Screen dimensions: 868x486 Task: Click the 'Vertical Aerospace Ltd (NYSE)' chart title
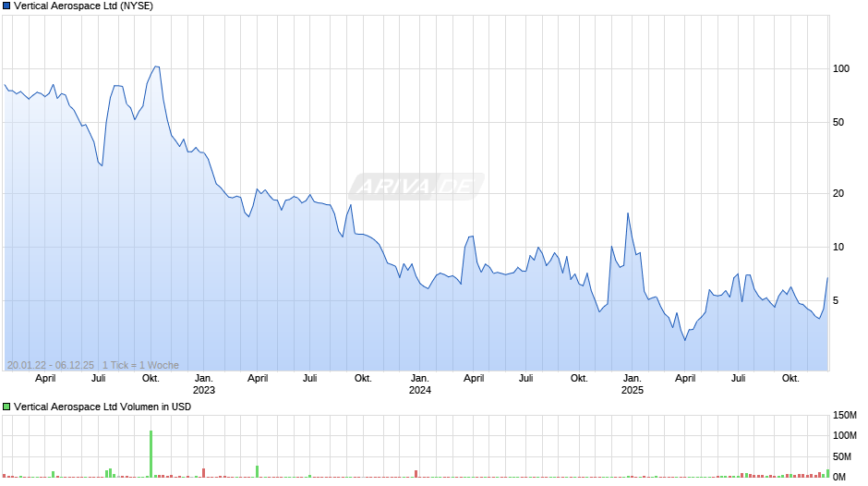pos(84,6)
